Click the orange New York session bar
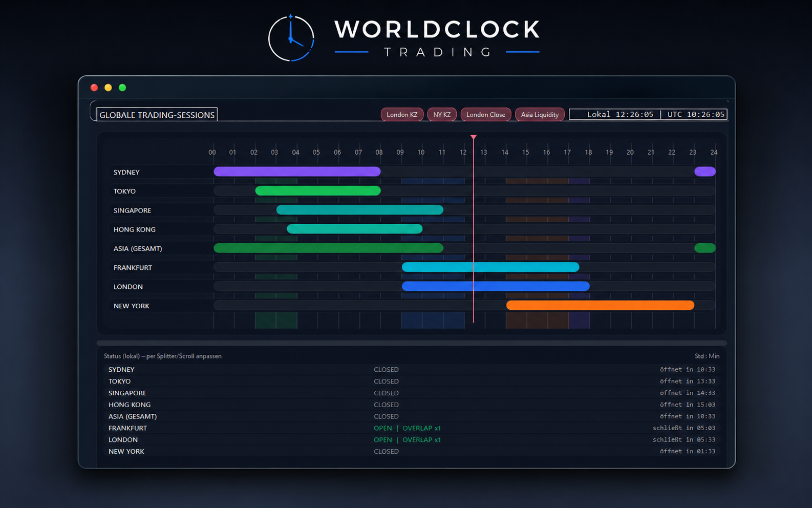812x508 pixels. [600, 305]
